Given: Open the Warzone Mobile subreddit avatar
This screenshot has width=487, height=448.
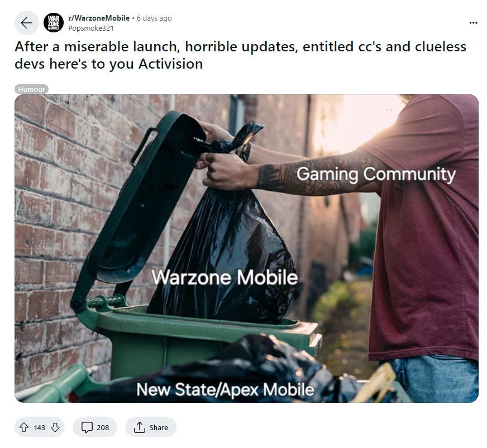Looking at the screenshot, I should point(54,23).
